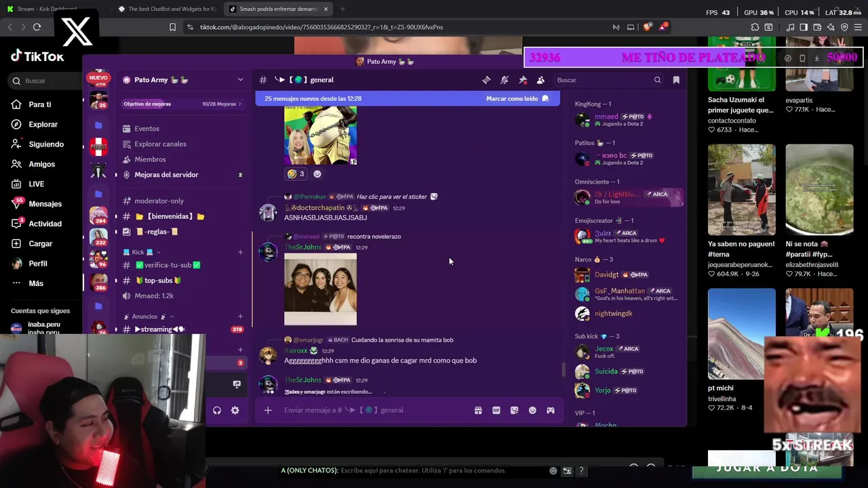Viewport: 868px width, 488px height.
Task: Open member Suicida in member list
Action: coord(627,371)
